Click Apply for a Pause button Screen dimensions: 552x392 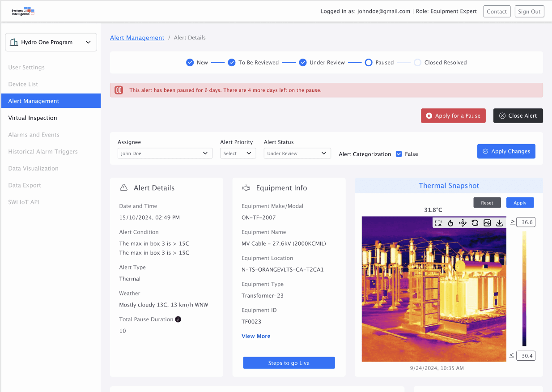tap(453, 116)
